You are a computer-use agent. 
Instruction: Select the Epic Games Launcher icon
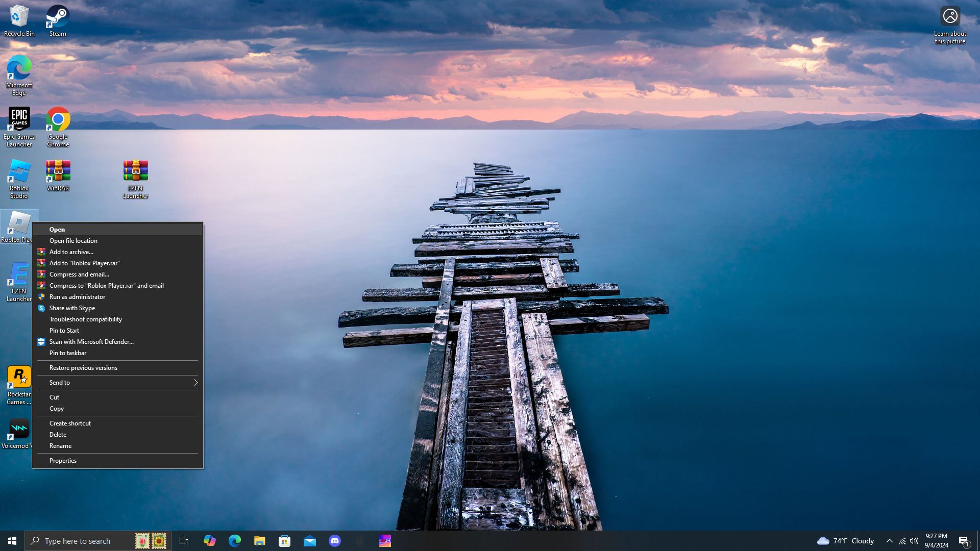coord(19,127)
